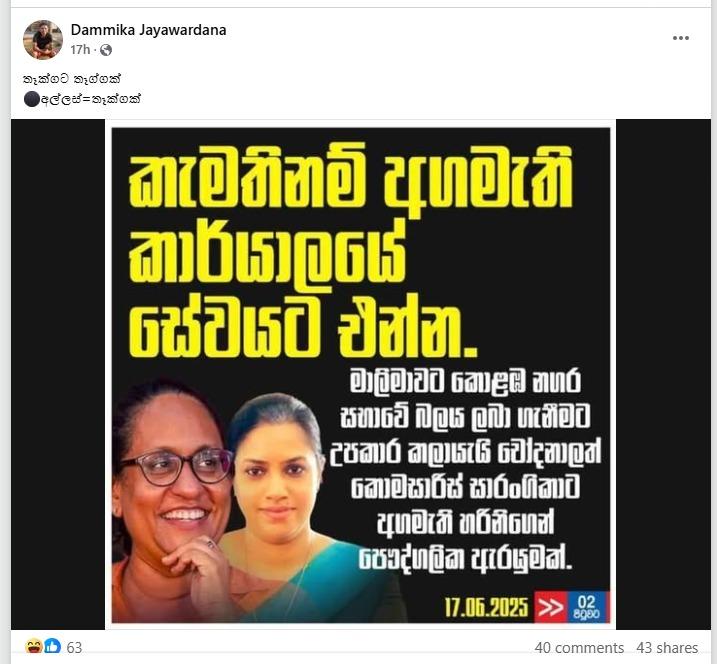This screenshot has width=717, height=664.
Task: Click the first line of caption text
Action: 72,79
